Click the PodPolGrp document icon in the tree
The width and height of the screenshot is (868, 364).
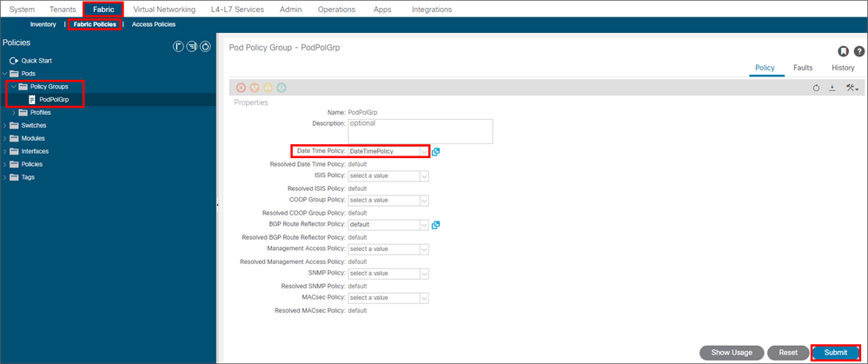coord(32,100)
